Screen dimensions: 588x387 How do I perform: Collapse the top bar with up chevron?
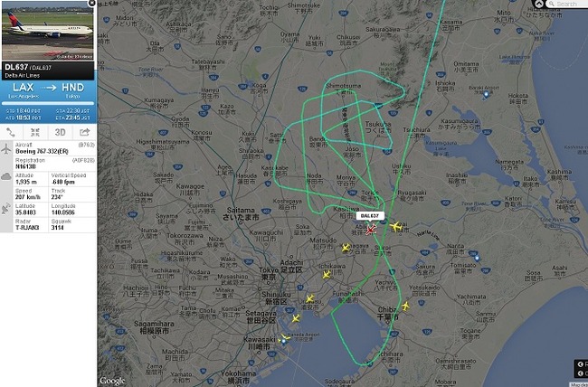point(538,4)
